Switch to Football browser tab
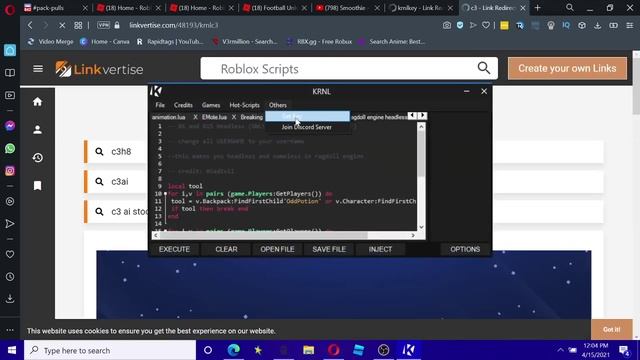640x360 pixels. 274,8
